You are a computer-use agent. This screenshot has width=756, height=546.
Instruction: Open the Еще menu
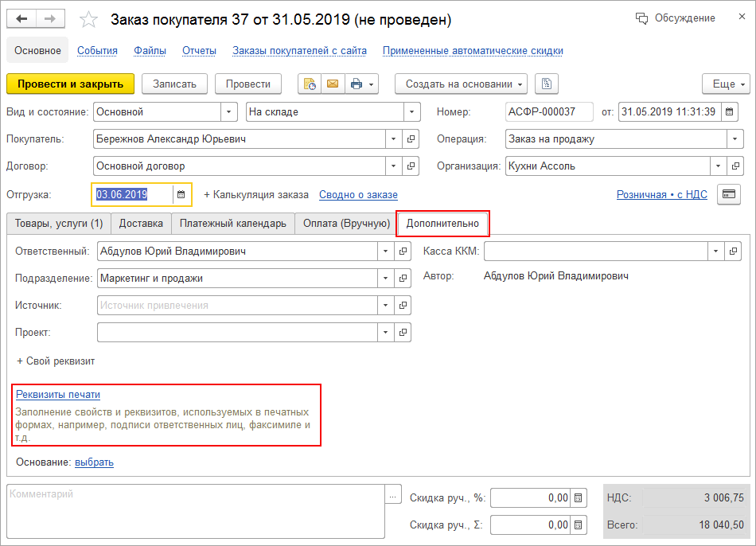(726, 84)
